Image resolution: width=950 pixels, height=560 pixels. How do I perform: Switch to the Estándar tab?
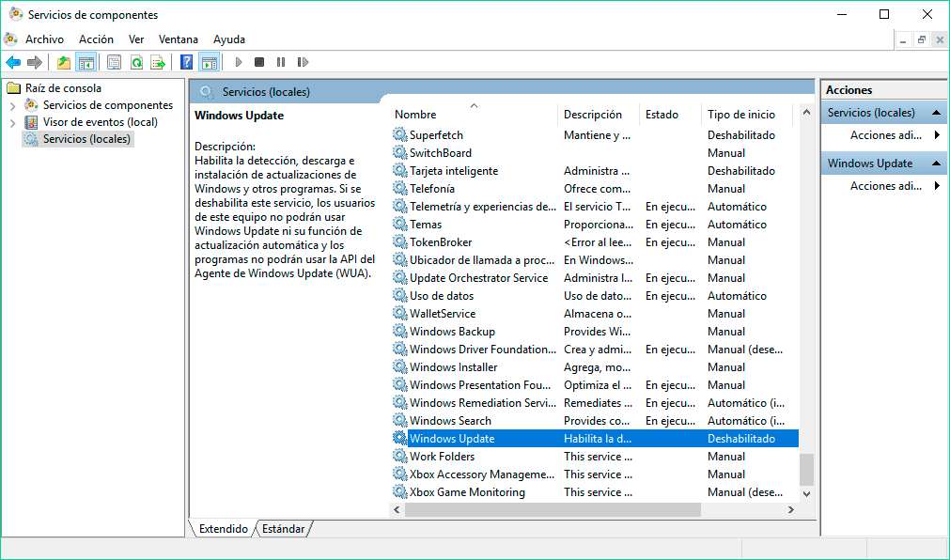point(283,528)
